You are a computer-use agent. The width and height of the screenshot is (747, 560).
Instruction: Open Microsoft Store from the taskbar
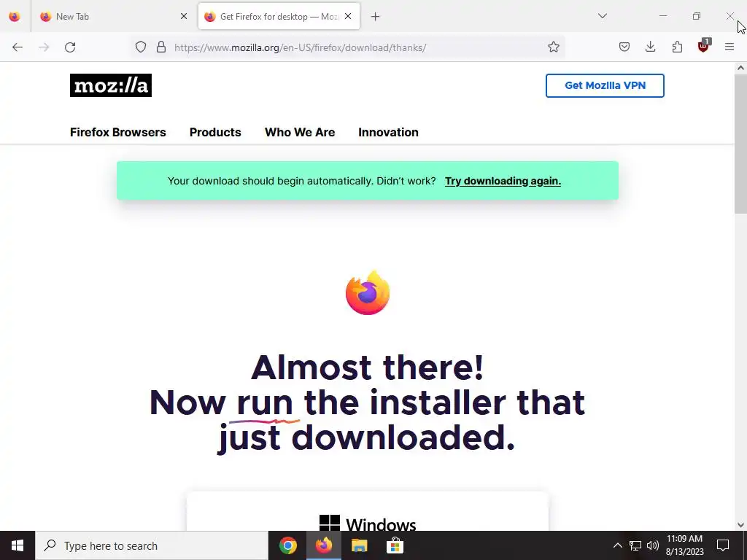395,545
